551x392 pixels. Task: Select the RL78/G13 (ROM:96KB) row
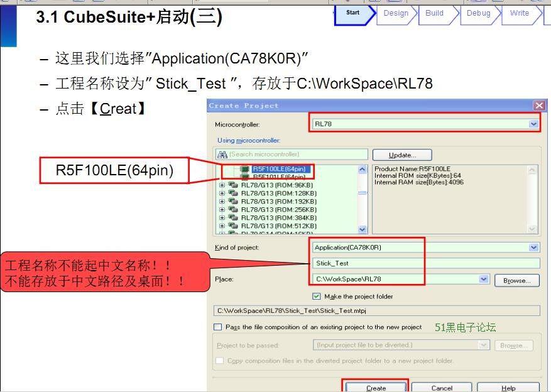[277, 185]
